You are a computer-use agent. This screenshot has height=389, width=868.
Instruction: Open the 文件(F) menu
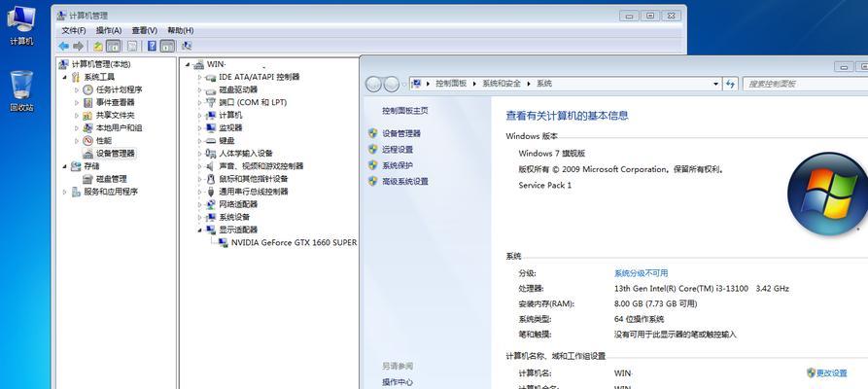click(74, 30)
